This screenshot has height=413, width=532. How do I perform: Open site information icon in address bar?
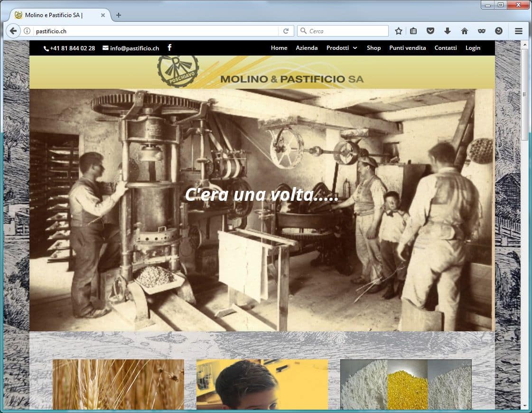pos(27,31)
